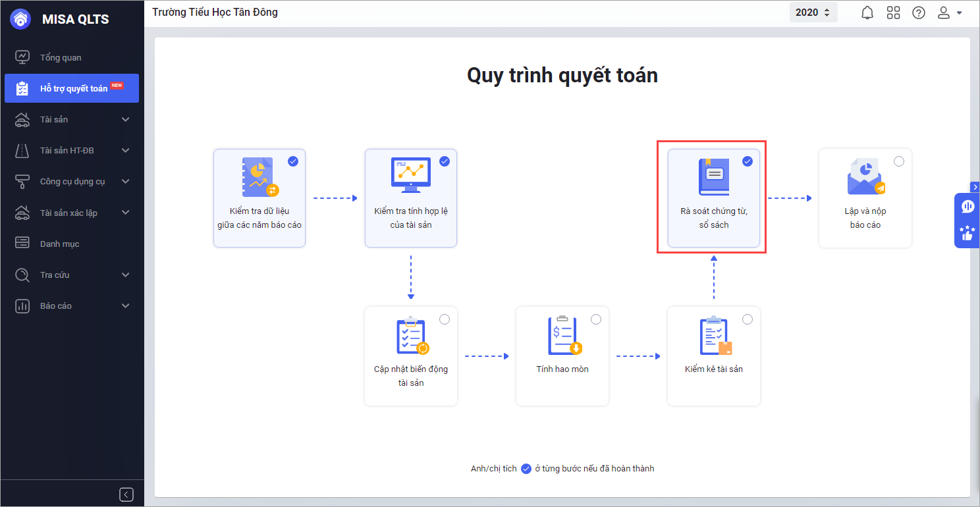Click the MISA QLTS home logo icon
This screenshot has width=980, height=507.
click(x=20, y=19)
